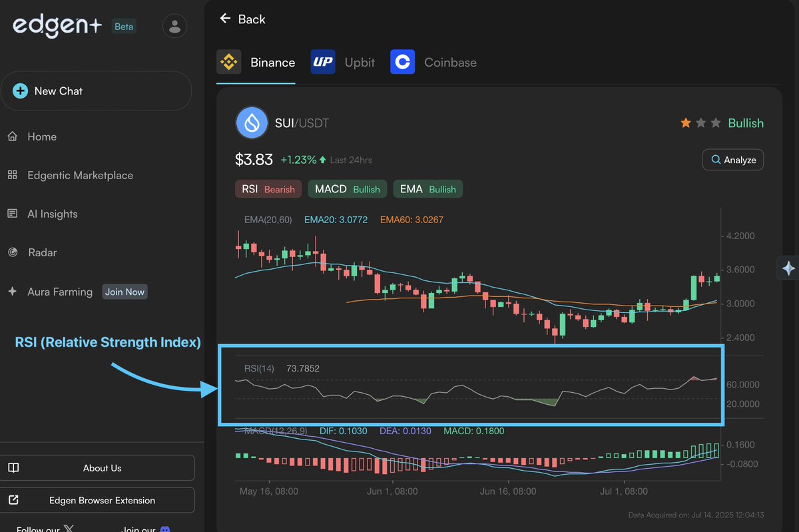Image resolution: width=799 pixels, height=532 pixels.
Task: Click the Jun 16, 08:00 axis label
Action: tap(507, 491)
